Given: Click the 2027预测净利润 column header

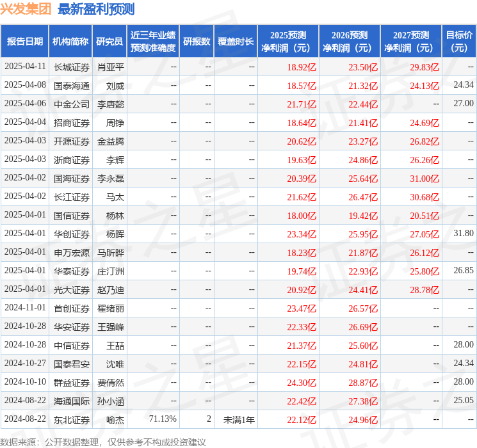Looking at the screenshot, I should tap(410, 42).
